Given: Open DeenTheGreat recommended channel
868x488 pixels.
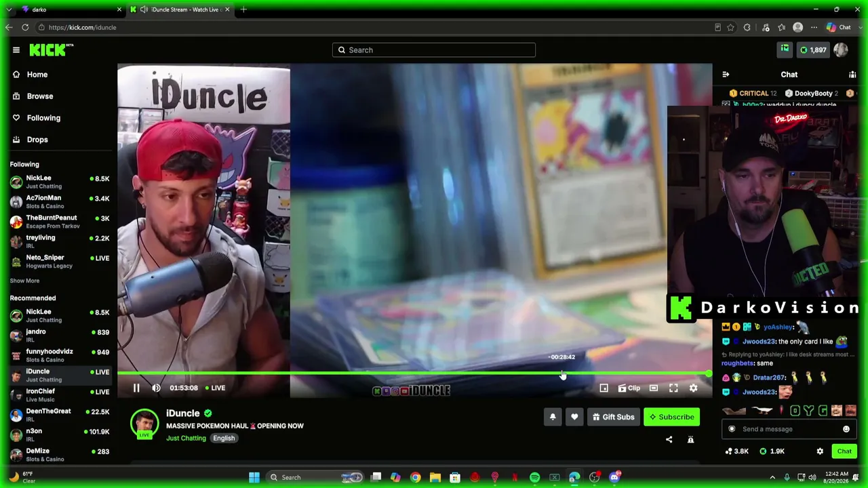Looking at the screenshot, I should click(x=59, y=415).
